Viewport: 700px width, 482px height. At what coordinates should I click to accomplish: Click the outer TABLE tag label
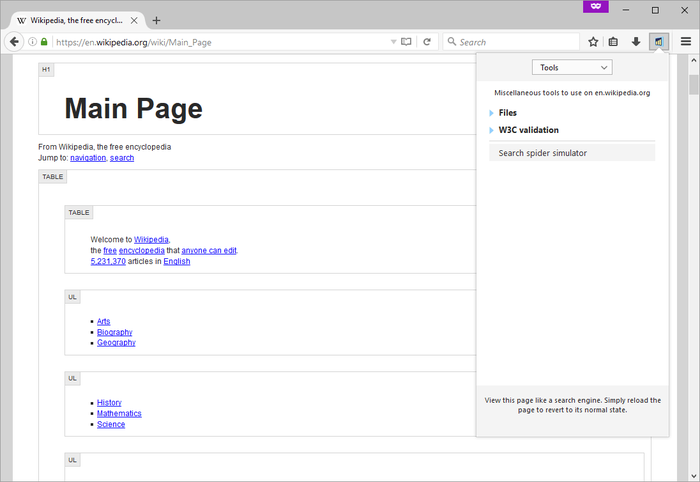coord(53,177)
